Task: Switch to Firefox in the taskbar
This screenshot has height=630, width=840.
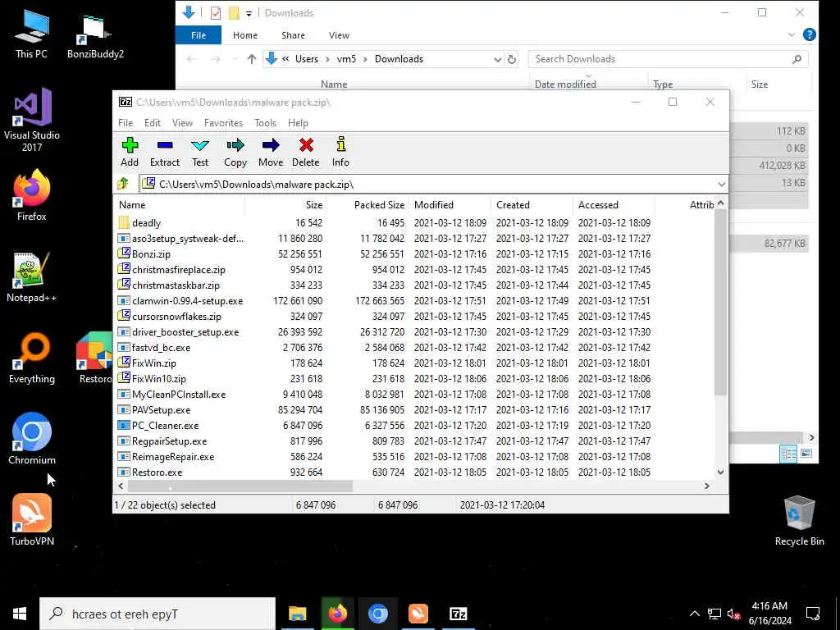Action: [x=337, y=614]
